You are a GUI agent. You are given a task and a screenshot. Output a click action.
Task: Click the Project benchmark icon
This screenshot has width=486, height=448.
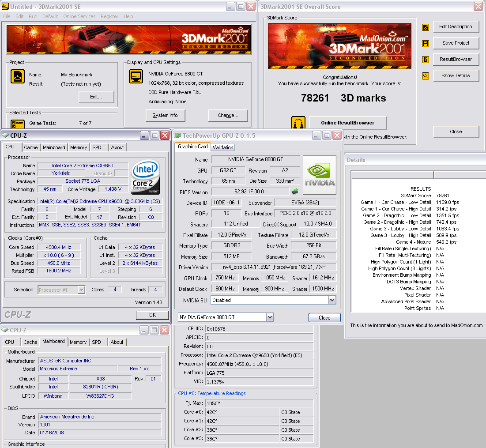(18, 76)
